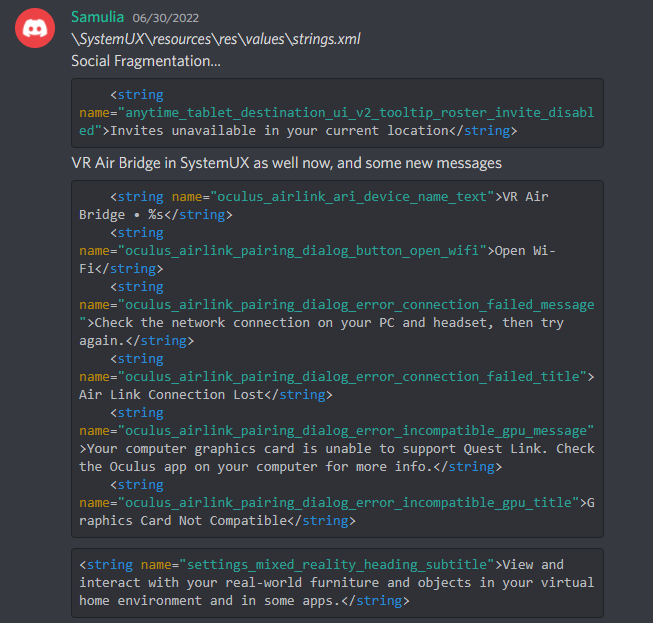
Task: Click 'Check the network connection' string text
Action: point(329,323)
